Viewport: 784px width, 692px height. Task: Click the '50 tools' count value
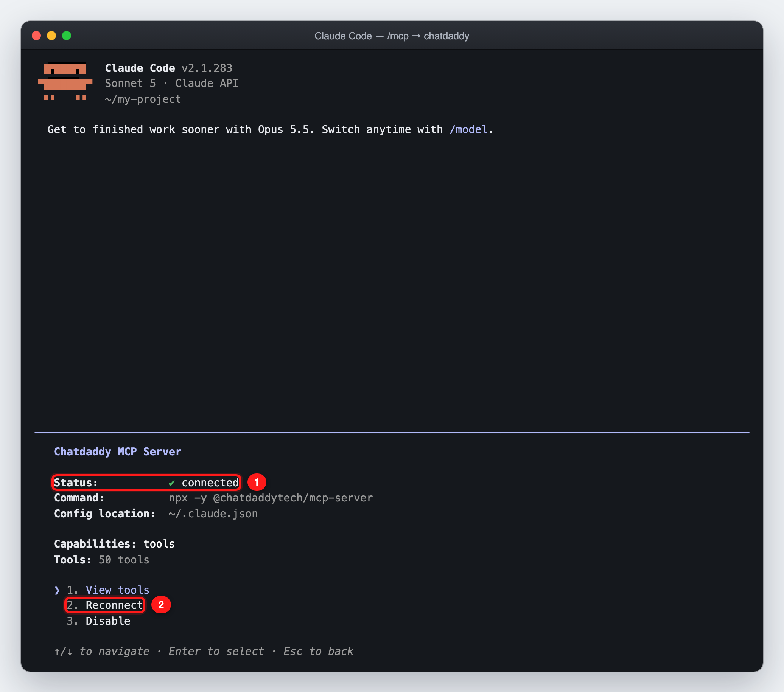[x=124, y=560]
